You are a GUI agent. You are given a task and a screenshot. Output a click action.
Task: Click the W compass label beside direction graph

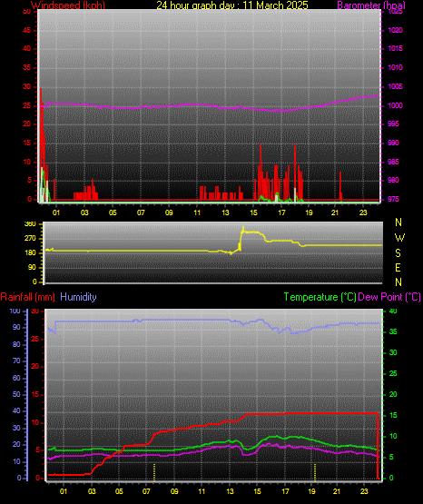(399, 238)
